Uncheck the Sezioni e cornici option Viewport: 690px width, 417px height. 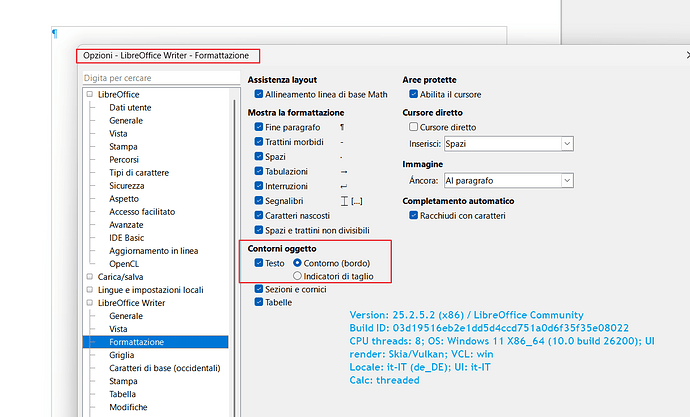click(260, 288)
